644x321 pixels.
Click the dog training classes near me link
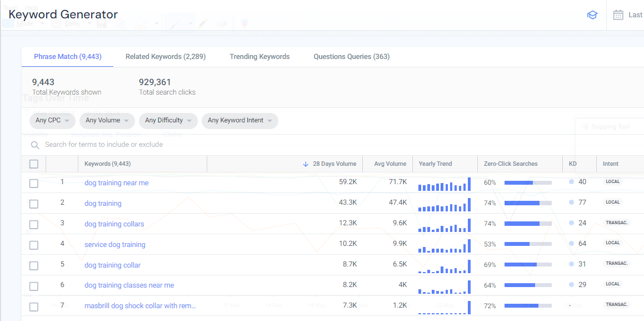click(x=129, y=285)
